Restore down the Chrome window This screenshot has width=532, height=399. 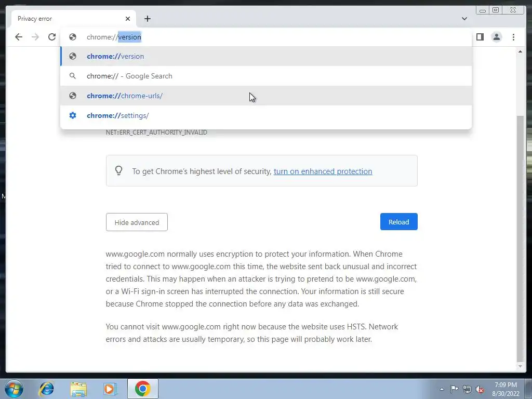pos(496,10)
